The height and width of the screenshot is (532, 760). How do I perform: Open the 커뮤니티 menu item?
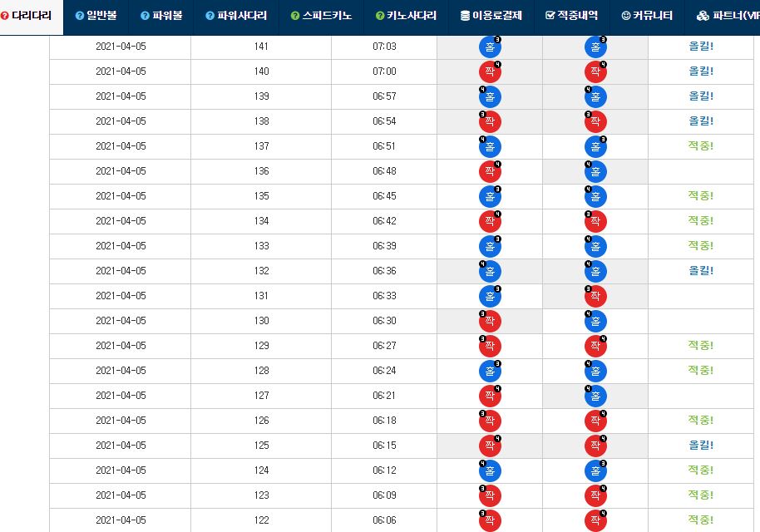click(x=647, y=16)
